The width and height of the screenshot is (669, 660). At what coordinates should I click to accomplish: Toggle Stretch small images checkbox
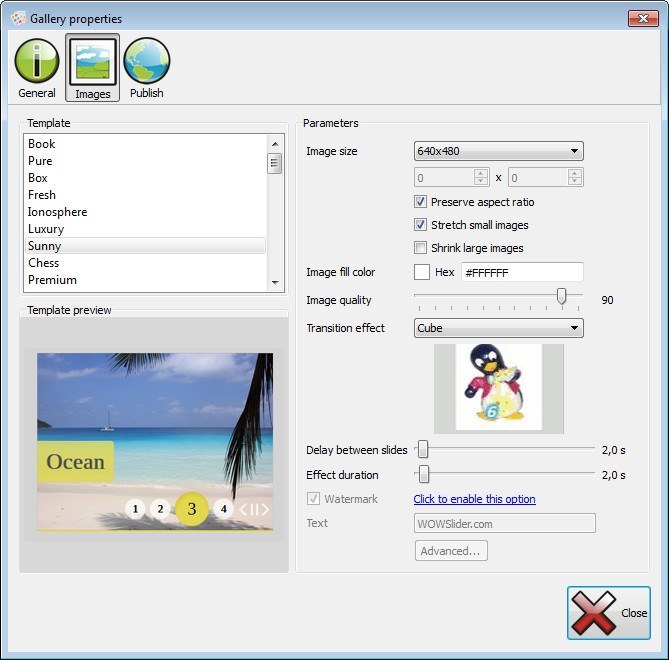pos(420,225)
